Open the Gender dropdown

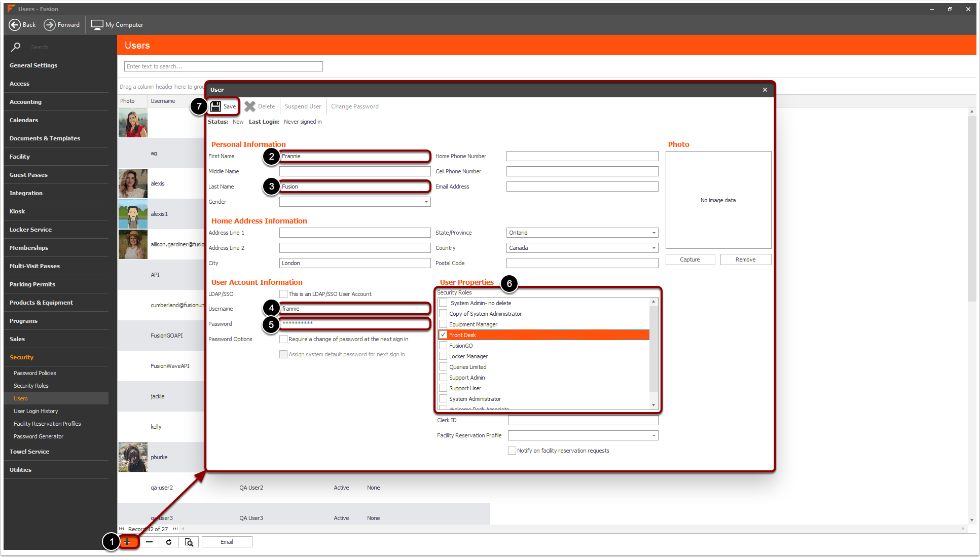click(426, 202)
